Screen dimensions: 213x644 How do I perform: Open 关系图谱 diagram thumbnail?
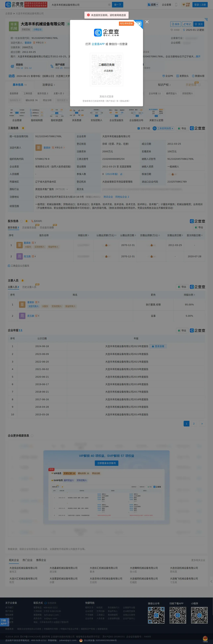[x=77, y=115]
